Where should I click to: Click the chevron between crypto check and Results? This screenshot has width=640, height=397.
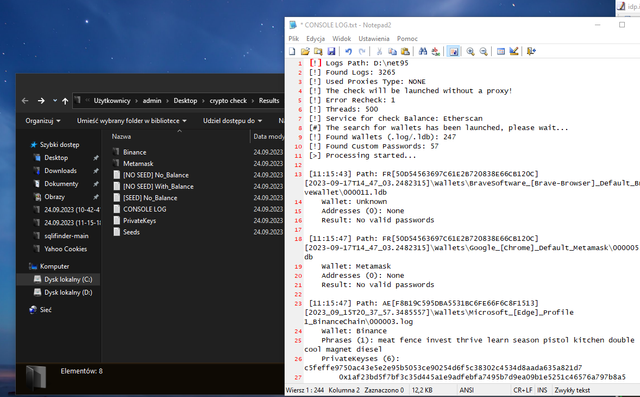click(x=253, y=101)
